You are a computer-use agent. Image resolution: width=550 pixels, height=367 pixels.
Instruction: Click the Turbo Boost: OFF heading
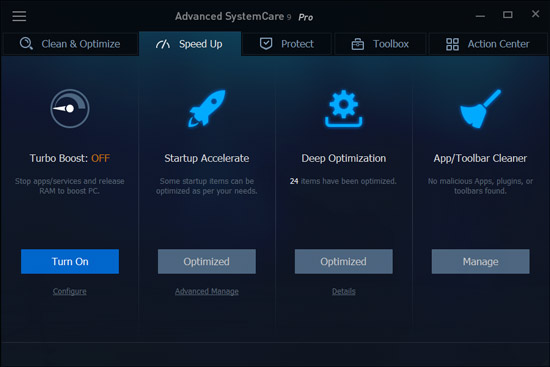pyautogui.click(x=70, y=158)
